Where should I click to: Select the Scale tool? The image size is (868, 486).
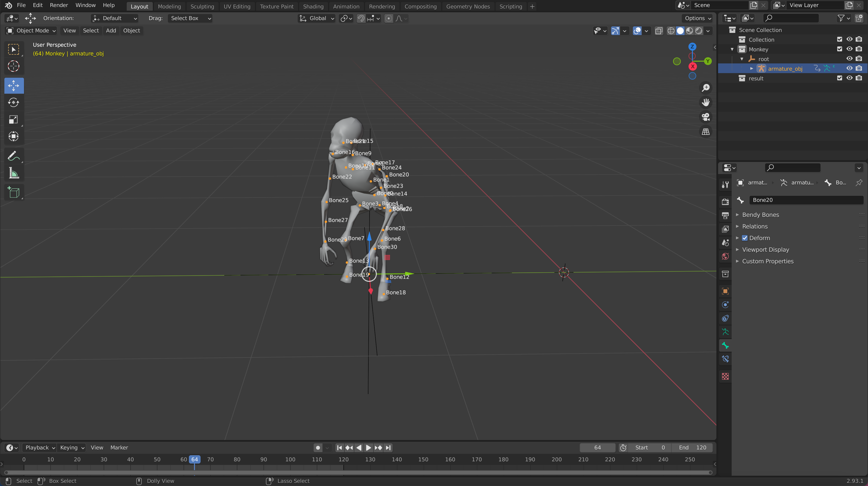pyautogui.click(x=14, y=120)
